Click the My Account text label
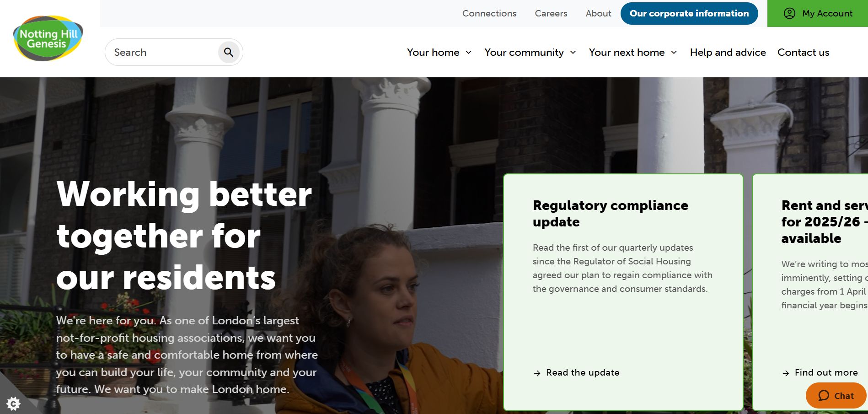 [827, 13]
